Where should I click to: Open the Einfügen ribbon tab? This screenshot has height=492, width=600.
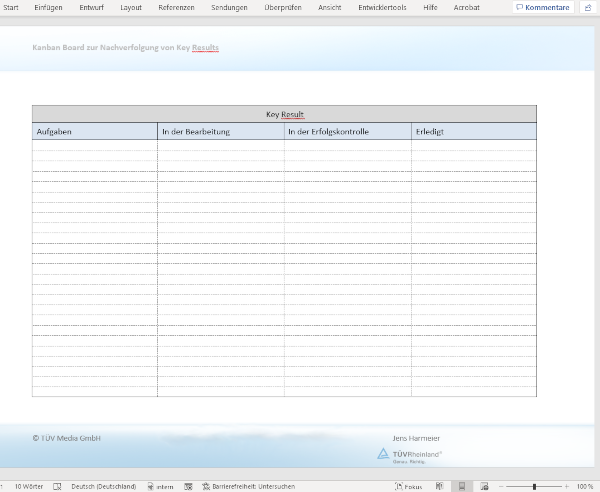click(48, 7)
